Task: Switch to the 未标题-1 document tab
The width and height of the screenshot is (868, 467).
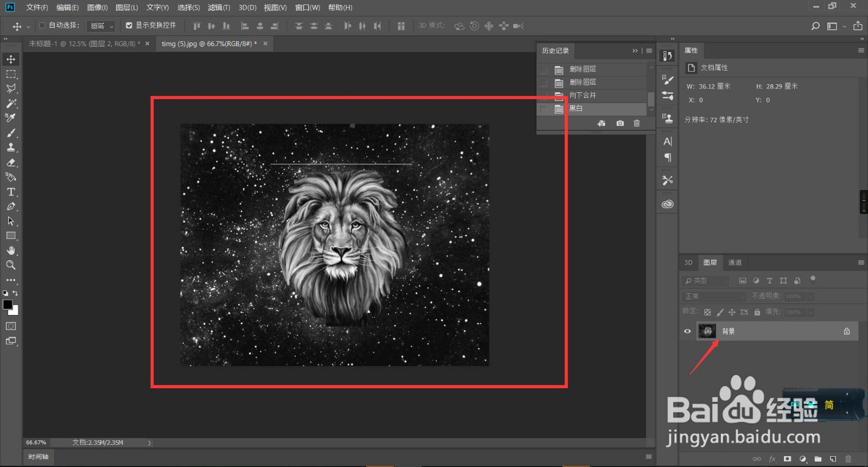Action: (84, 43)
